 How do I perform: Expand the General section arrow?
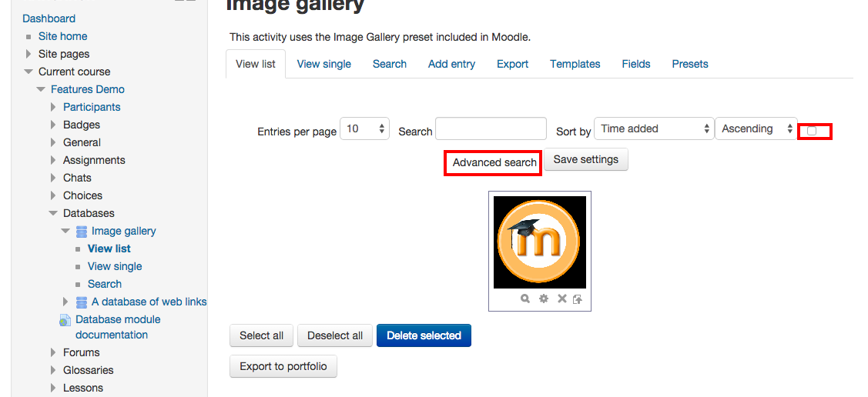[x=53, y=142]
